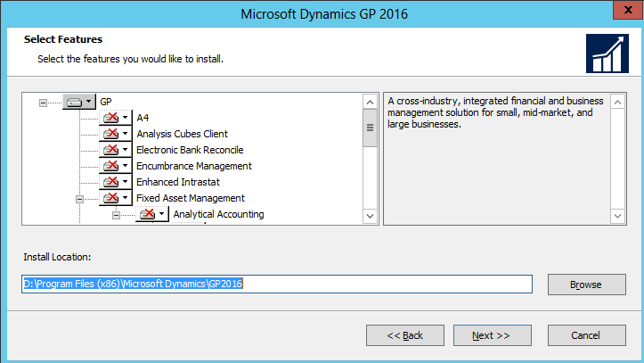Collapse the Analytical Accounting node
The image size is (644, 363).
(116, 216)
